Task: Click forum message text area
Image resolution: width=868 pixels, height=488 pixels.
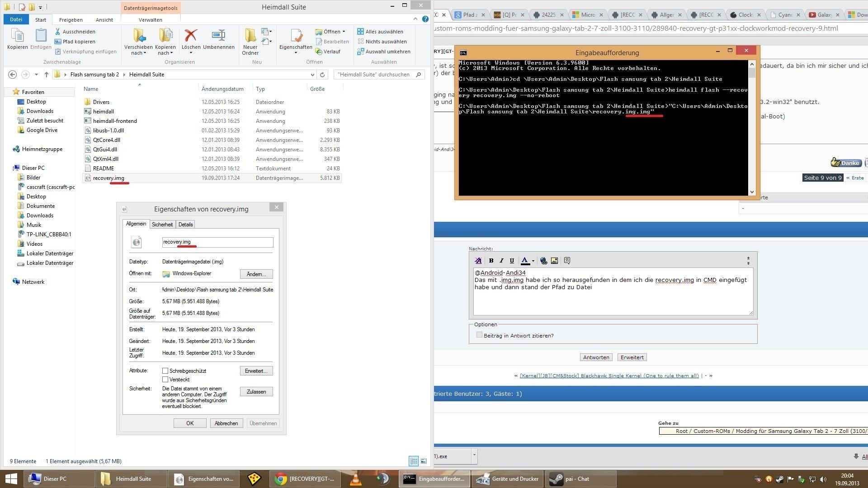Action: pos(613,291)
